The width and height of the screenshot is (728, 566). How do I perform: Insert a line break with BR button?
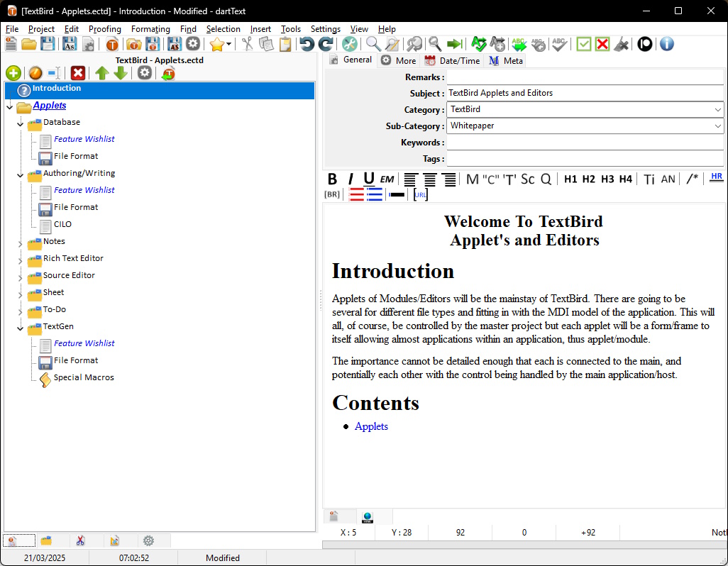[332, 194]
